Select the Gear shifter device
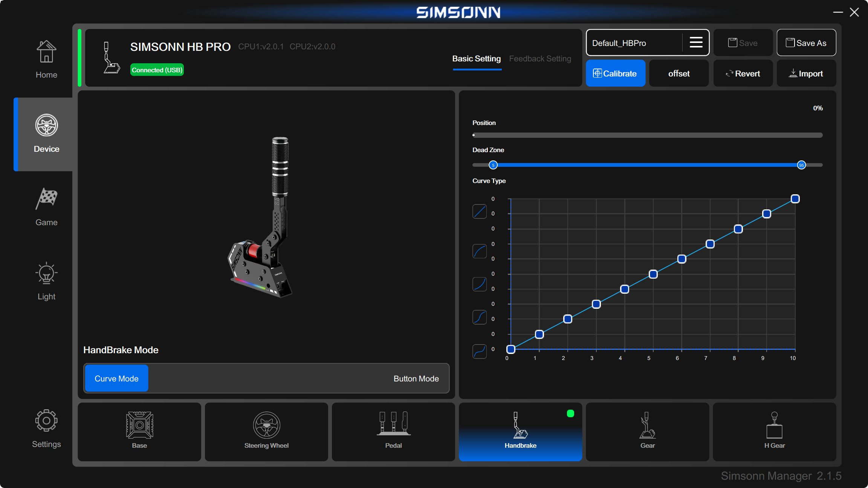 pos(648,432)
